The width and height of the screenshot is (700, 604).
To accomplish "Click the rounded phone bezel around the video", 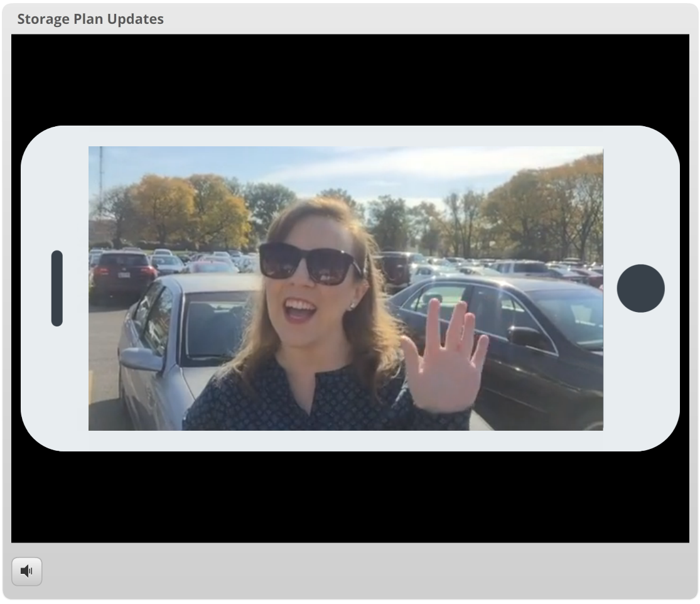I will pos(350,440).
